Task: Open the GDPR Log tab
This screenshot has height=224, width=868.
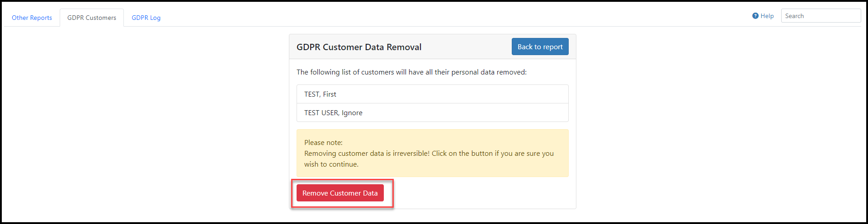Action: point(146,18)
